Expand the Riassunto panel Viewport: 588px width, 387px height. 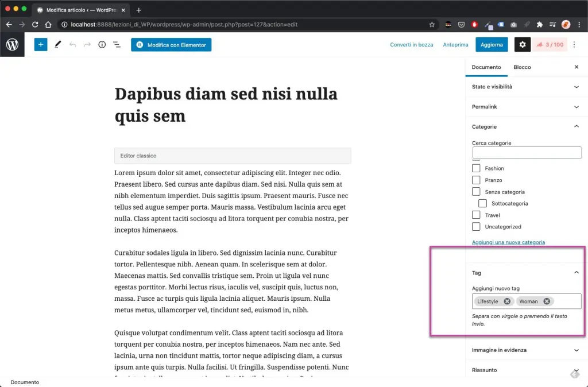click(x=526, y=370)
